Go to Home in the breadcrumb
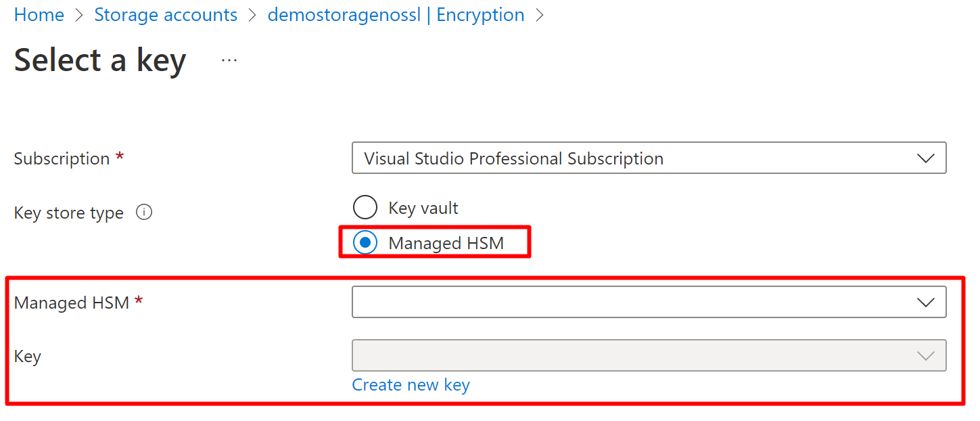The image size is (980, 421). (x=39, y=15)
